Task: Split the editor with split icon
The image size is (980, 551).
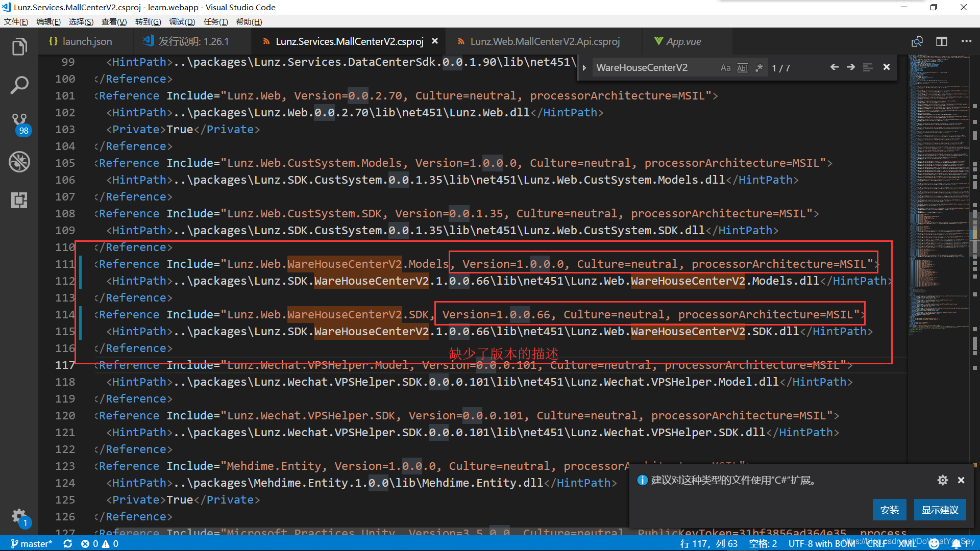Action: [942, 41]
